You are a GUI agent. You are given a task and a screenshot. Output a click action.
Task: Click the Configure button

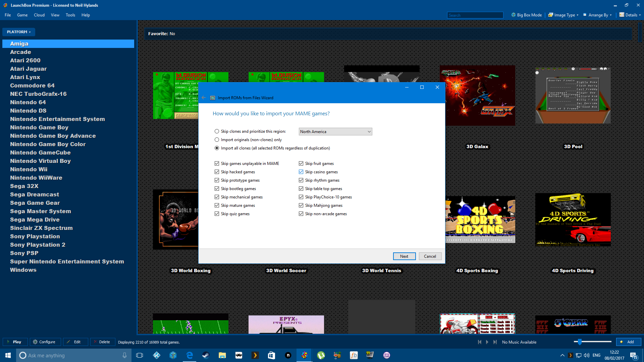click(x=45, y=342)
